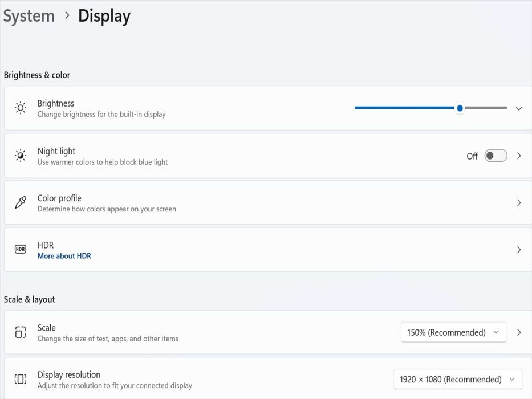The image size is (532, 399).
Task: Click the Scale icon
Action: pyautogui.click(x=21, y=332)
